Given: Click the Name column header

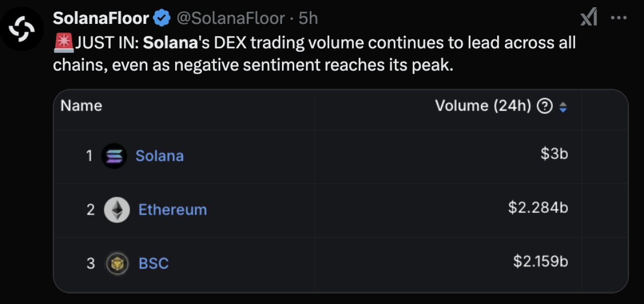Looking at the screenshot, I should pos(81,106).
